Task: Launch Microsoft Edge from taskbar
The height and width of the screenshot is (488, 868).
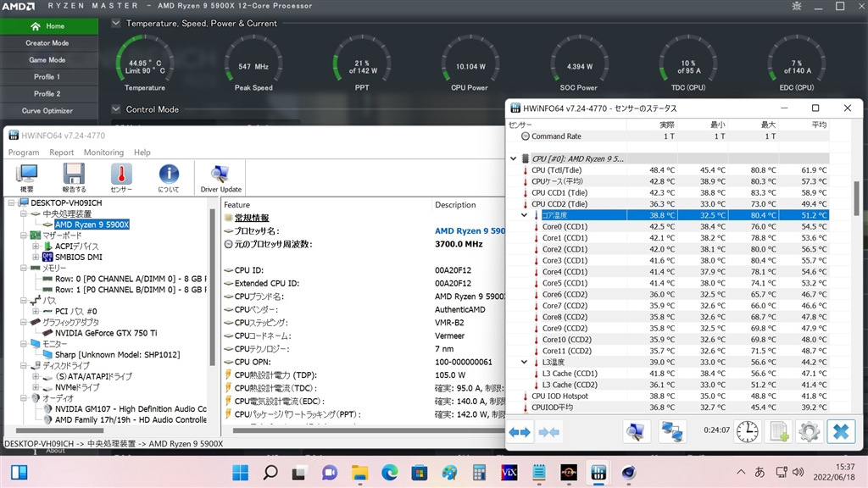Action: tap(390, 473)
